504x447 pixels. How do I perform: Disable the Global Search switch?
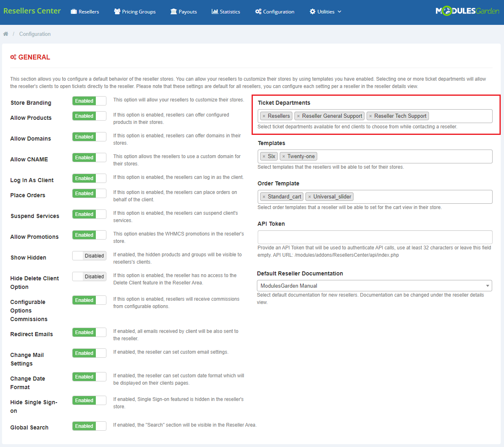coord(89,426)
